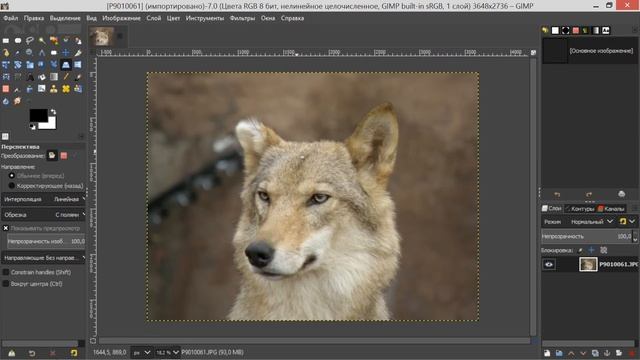Click the white background color swatch

coord(50,124)
